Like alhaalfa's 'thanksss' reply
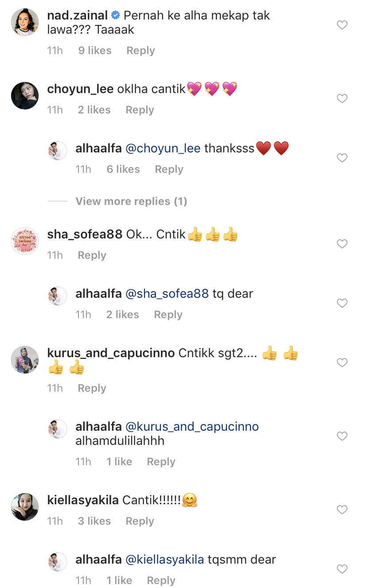Screen dimensions: 367x588 coord(342,158)
